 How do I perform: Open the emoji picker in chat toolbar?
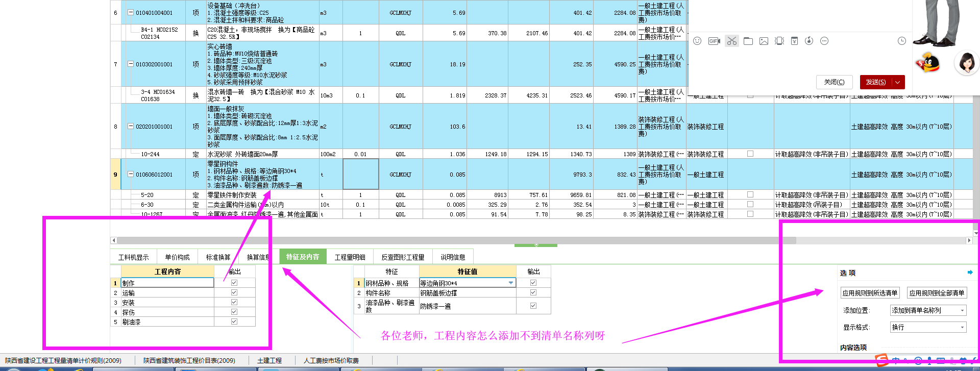[x=697, y=41]
